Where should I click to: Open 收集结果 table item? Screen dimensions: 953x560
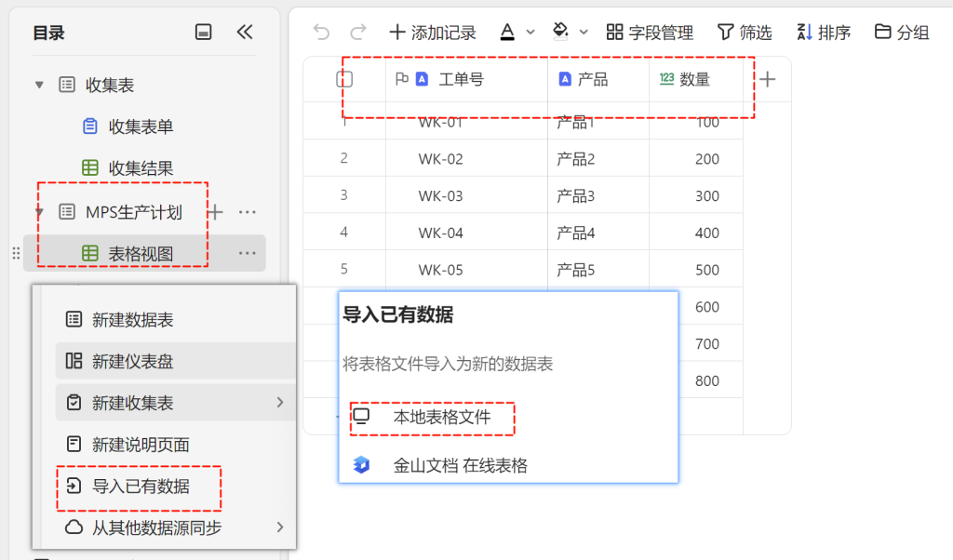pyautogui.click(x=141, y=167)
